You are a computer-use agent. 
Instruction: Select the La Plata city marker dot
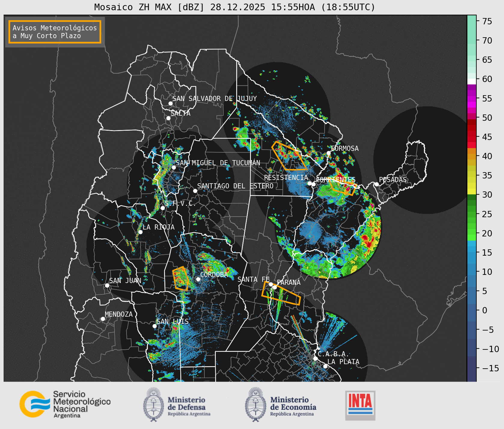325,366
